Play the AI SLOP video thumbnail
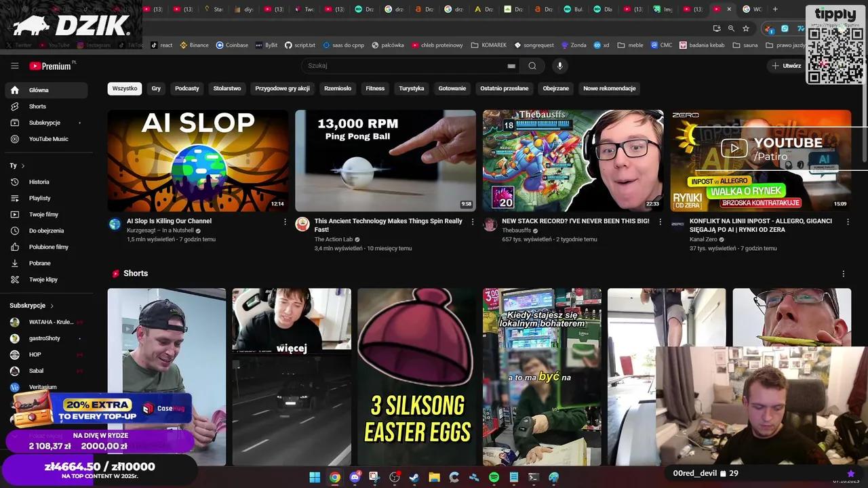This screenshot has height=488, width=868. [x=198, y=161]
